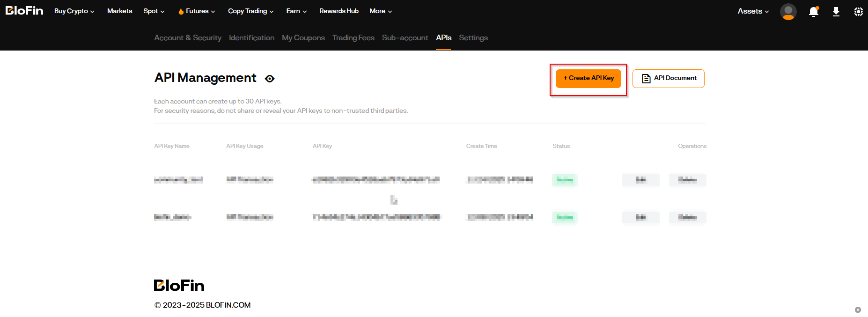This screenshot has height=317, width=868.
Task: Expand the Spot dropdown menu
Action: 154,11
